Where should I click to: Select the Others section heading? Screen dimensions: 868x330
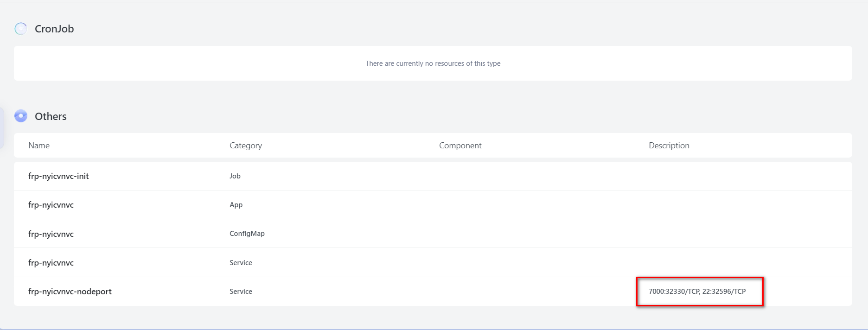[51, 116]
